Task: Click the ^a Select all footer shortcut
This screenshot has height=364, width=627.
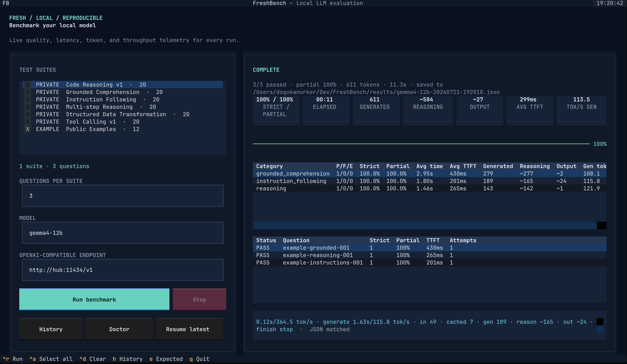Action: pos(51,359)
